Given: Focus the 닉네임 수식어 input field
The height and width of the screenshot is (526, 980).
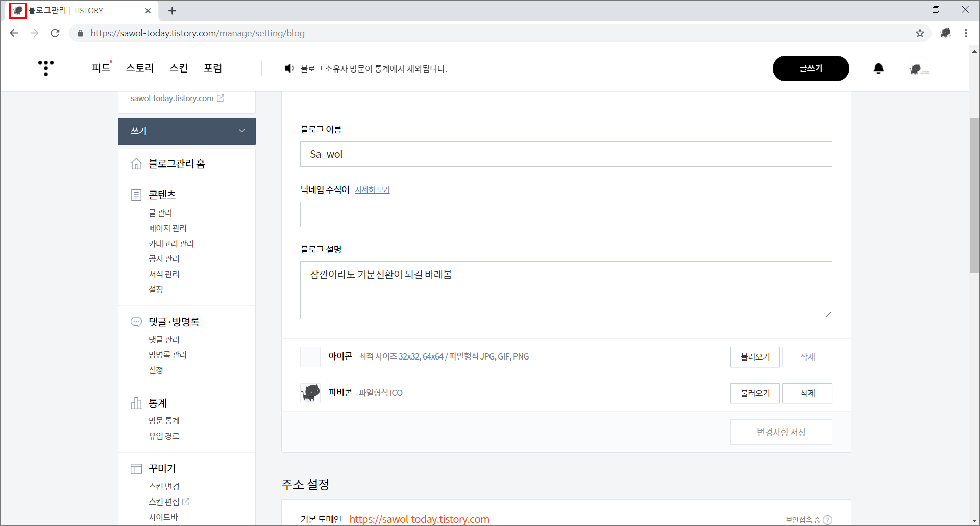Looking at the screenshot, I should pos(566,214).
